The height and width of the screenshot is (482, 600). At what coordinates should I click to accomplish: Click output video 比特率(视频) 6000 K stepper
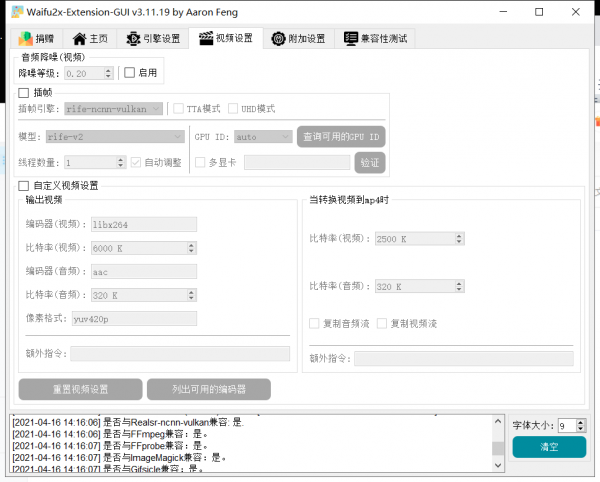tap(191, 248)
